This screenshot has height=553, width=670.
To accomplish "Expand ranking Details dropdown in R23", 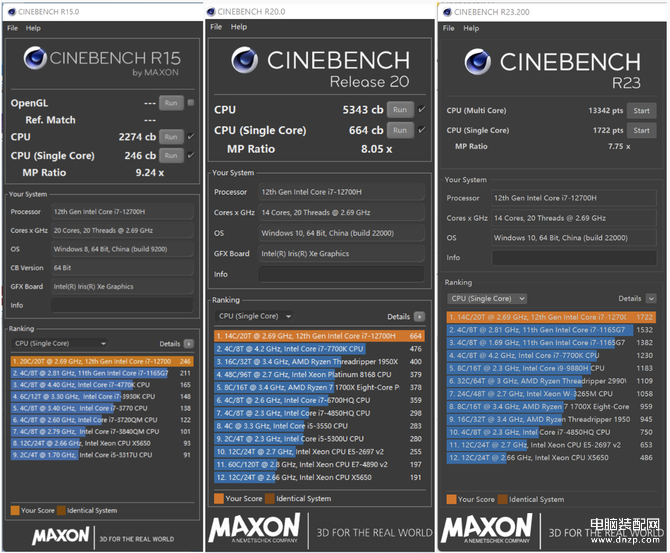I will (651, 298).
